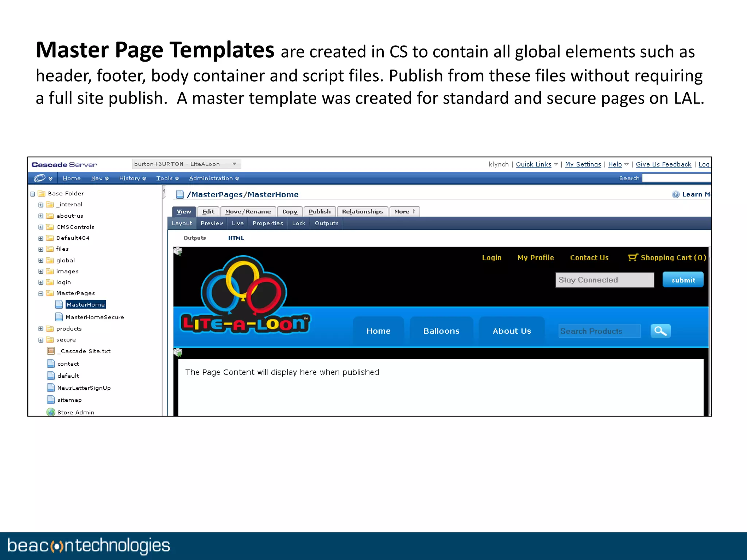Collapse the MasterPages folder
Image resolution: width=747 pixels, height=560 pixels.
pyautogui.click(x=41, y=294)
